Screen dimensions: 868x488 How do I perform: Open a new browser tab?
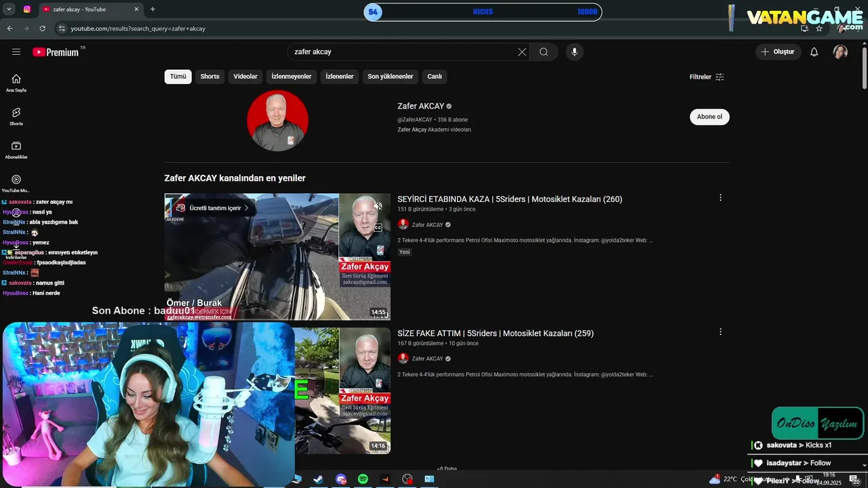click(153, 9)
